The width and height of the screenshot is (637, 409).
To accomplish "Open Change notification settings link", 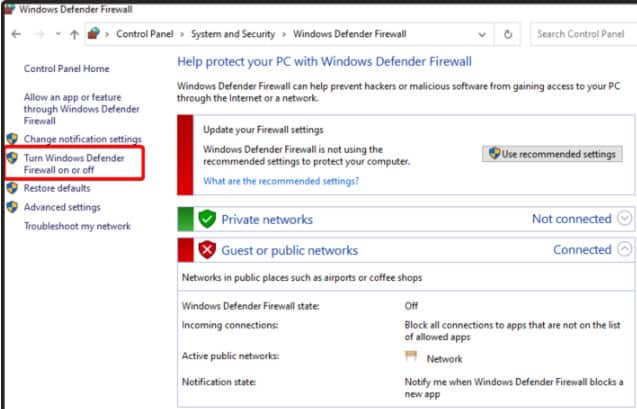I will point(83,139).
